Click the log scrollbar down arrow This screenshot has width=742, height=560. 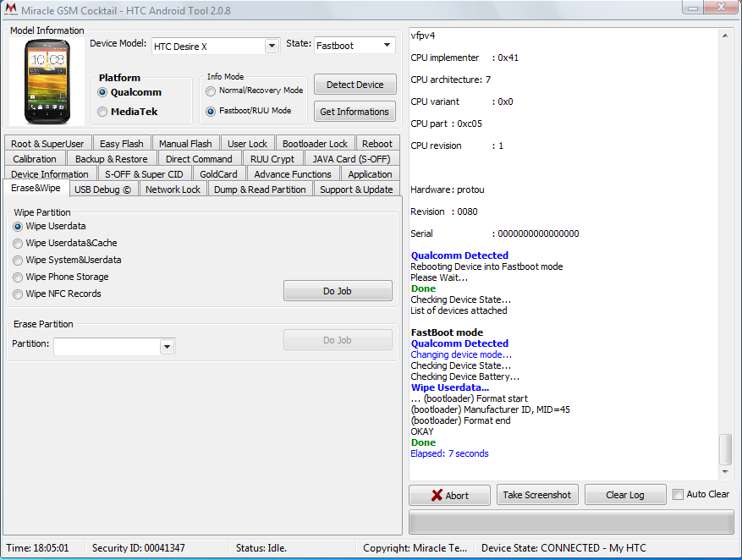tap(725, 472)
